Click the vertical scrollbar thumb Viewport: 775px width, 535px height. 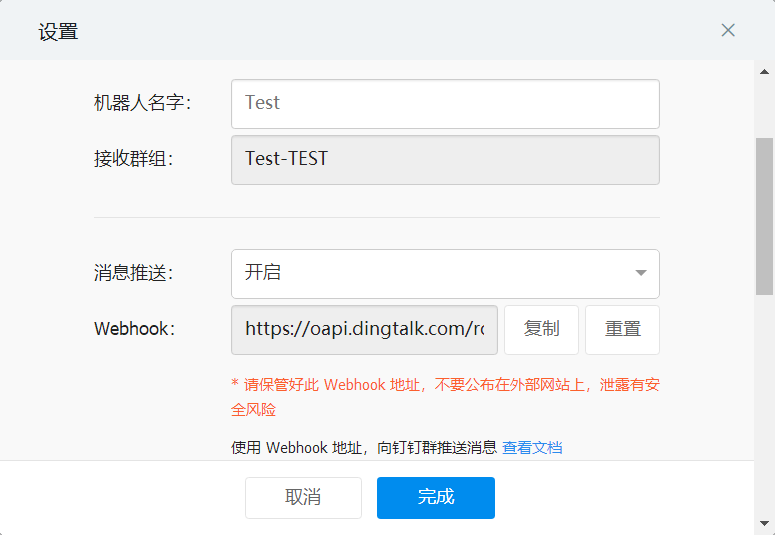[764, 215]
